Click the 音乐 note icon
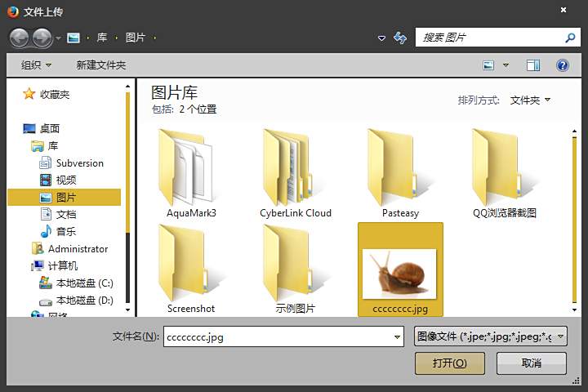Screen dimensions: 588x392 click(46, 231)
